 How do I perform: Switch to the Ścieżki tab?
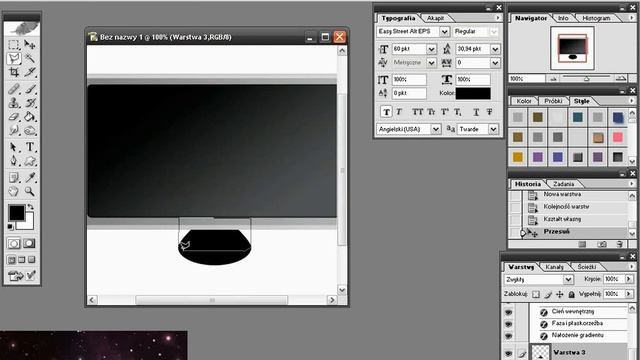coord(587,267)
